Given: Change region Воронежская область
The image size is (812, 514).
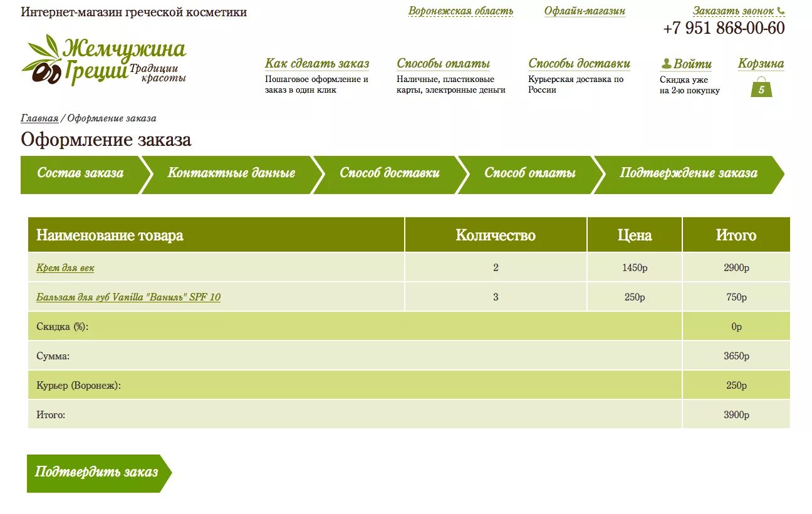Looking at the screenshot, I should coord(461,11).
